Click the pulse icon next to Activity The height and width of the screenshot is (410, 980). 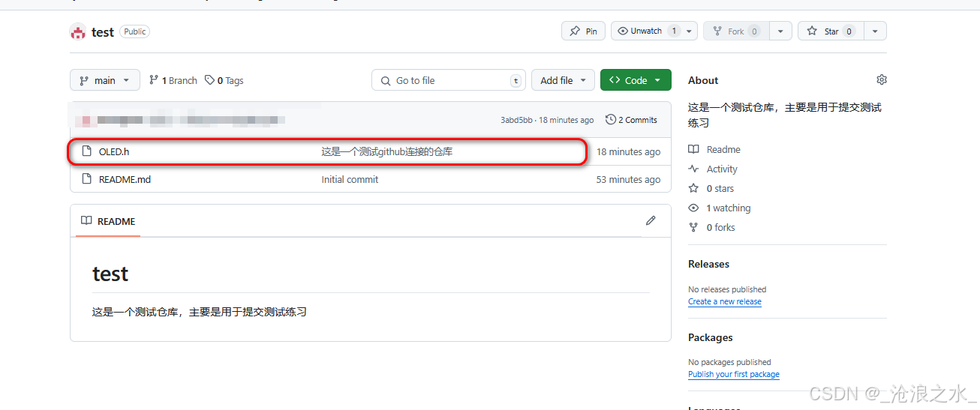[x=693, y=169]
